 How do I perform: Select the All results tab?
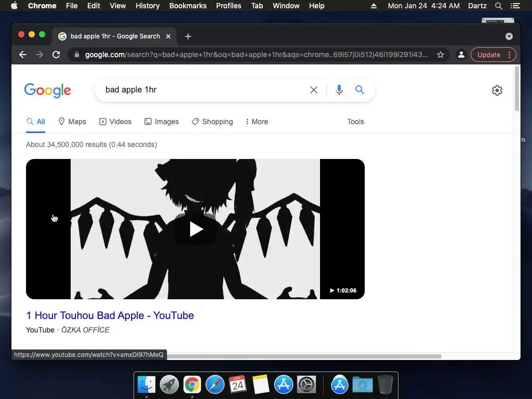[36, 122]
